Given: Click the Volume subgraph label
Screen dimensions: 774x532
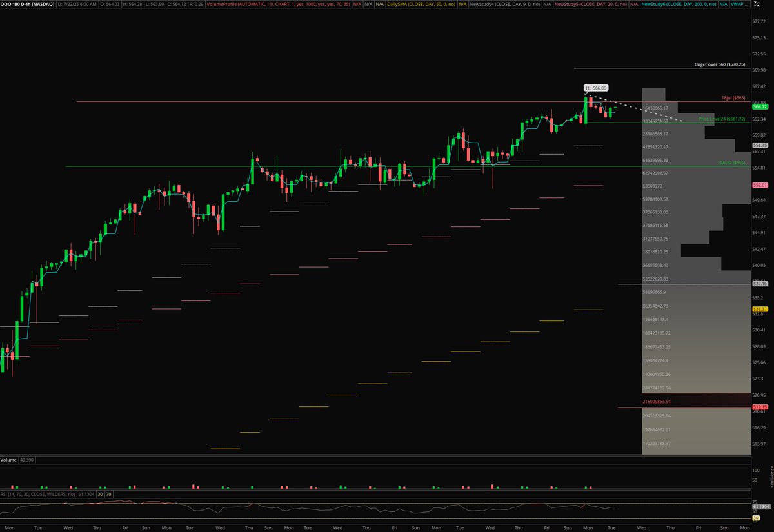Looking at the screenshot, I should 9,460.
